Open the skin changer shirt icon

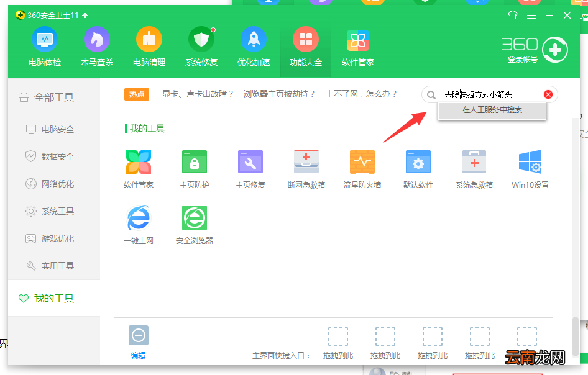512,16
